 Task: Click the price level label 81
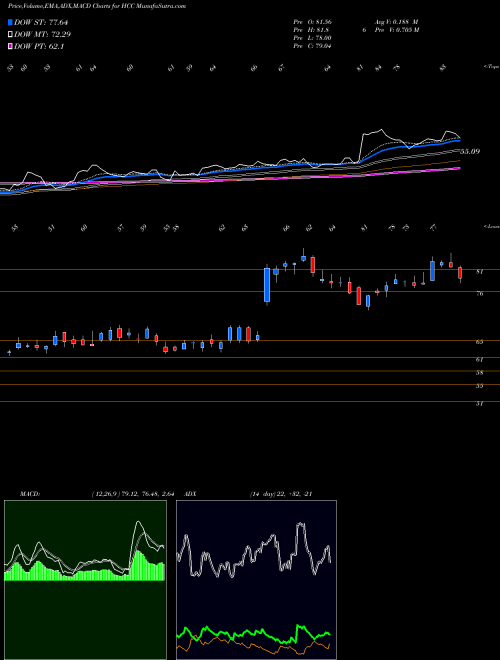pyautogui.click(x=479, y=272)
